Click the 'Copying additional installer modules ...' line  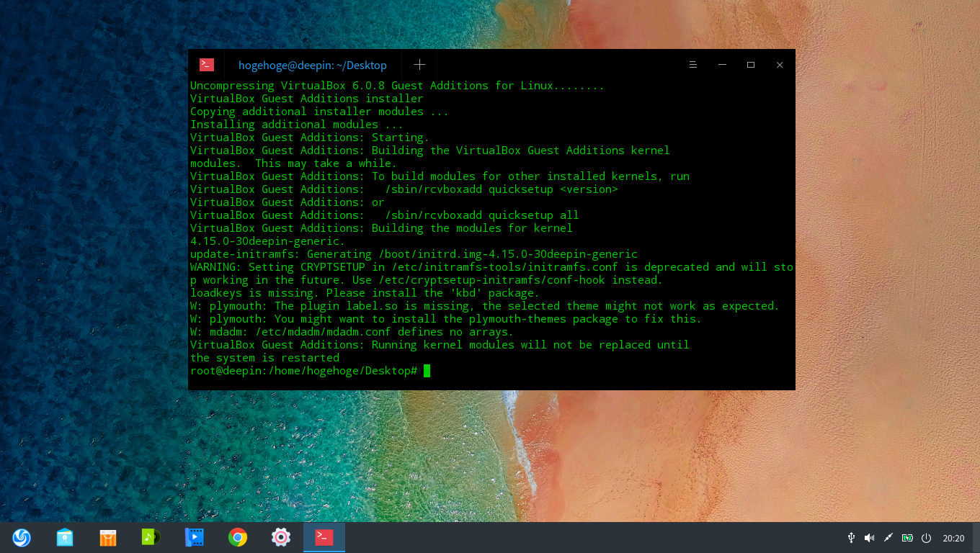(319, 112)
